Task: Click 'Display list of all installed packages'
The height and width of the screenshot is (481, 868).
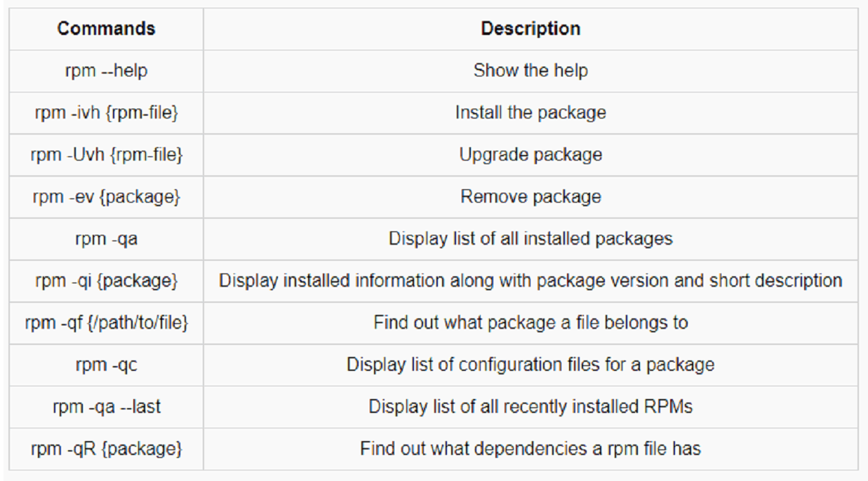Action: click(x=530, y=239)
